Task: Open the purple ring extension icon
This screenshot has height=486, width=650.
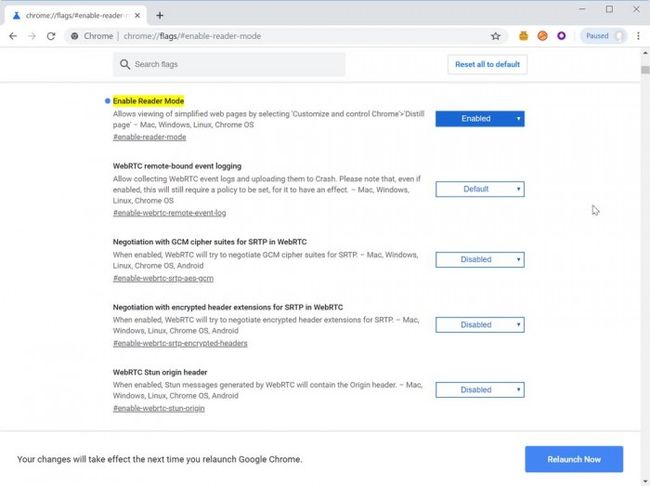Action: click(561, 36)
